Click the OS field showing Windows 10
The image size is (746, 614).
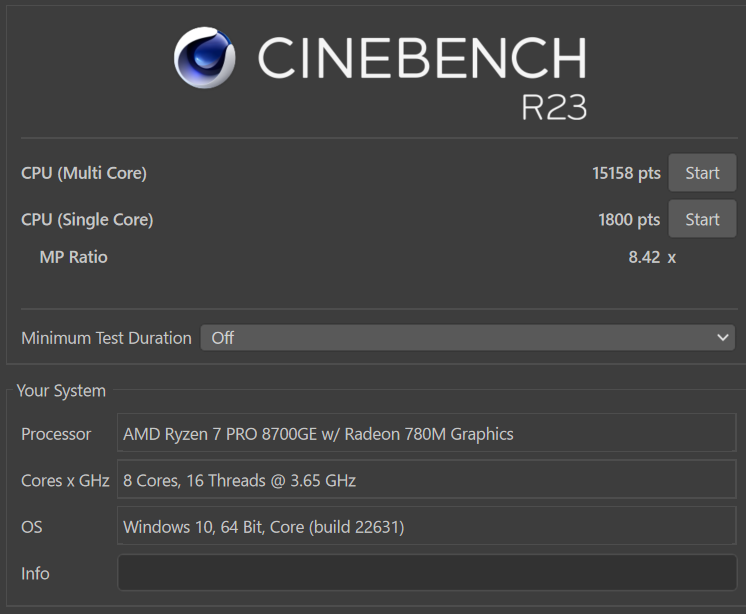tap(427, 526)
